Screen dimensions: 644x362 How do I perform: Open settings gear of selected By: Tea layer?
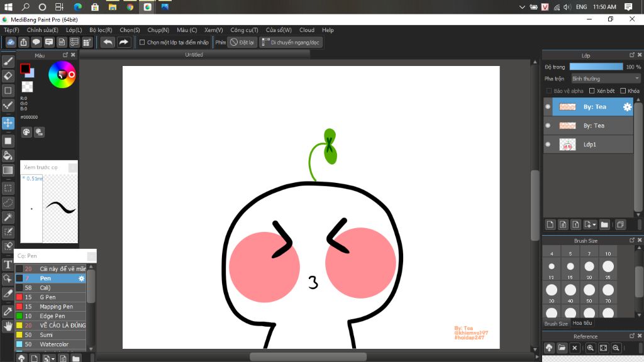tap(627, 107)
